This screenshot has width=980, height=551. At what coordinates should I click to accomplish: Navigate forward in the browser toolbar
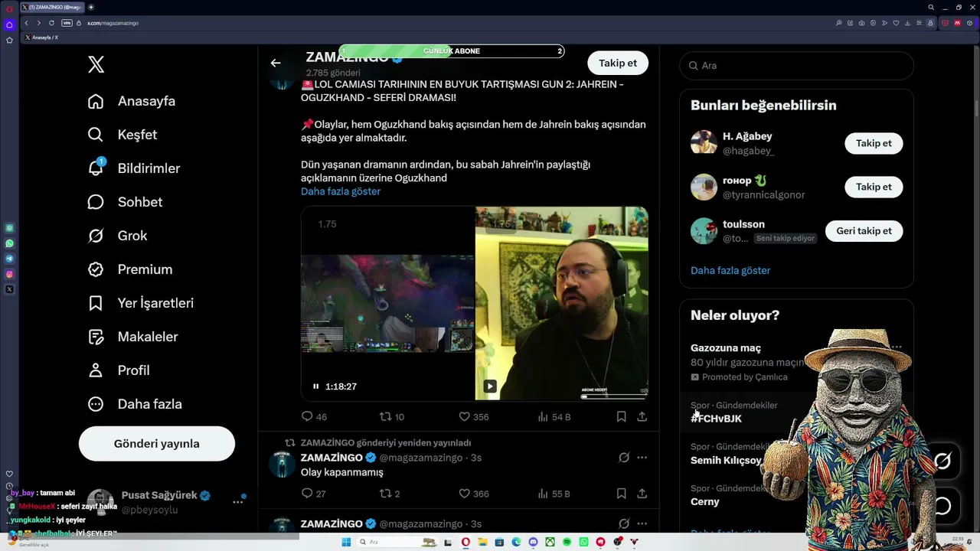point(38,23)
